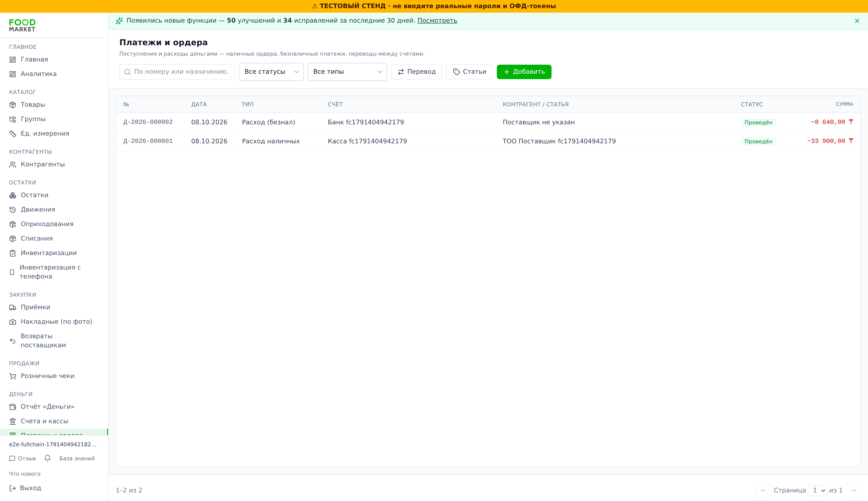Click the Контрагенты people icon

coord(13,165)
